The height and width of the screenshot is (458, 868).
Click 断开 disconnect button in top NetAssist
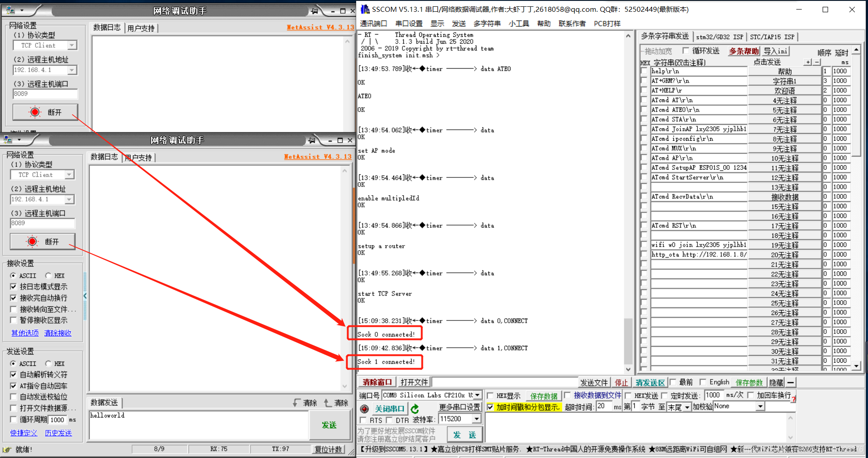pyautogui.click(x=45, y=112)
